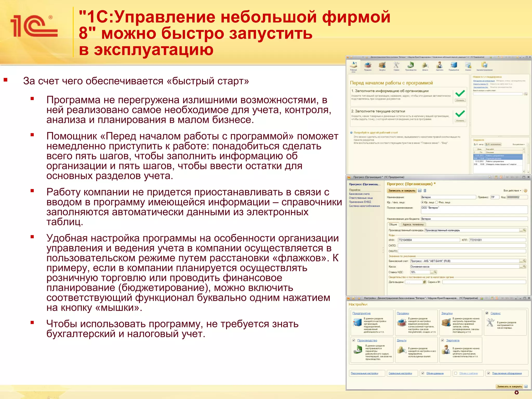Enable the Обмен с сайтами checkbox
532x399 pixels.
point(455,373)
